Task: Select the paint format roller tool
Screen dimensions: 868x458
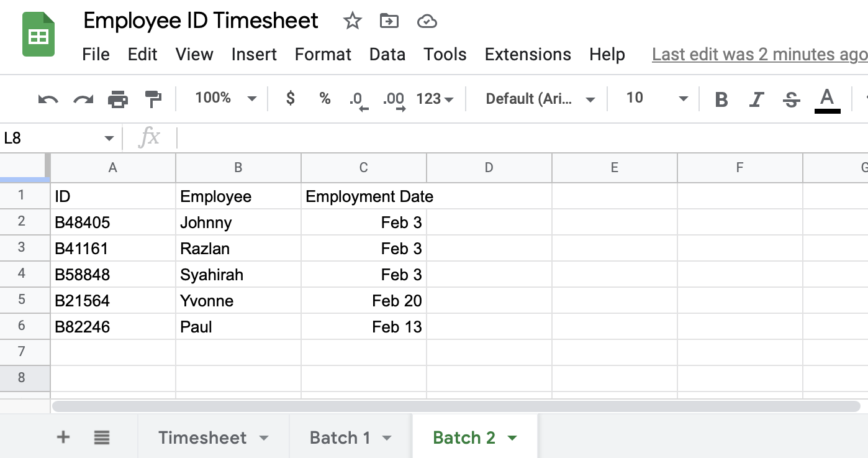Action: pyautogui.click(x=153, y=99)
